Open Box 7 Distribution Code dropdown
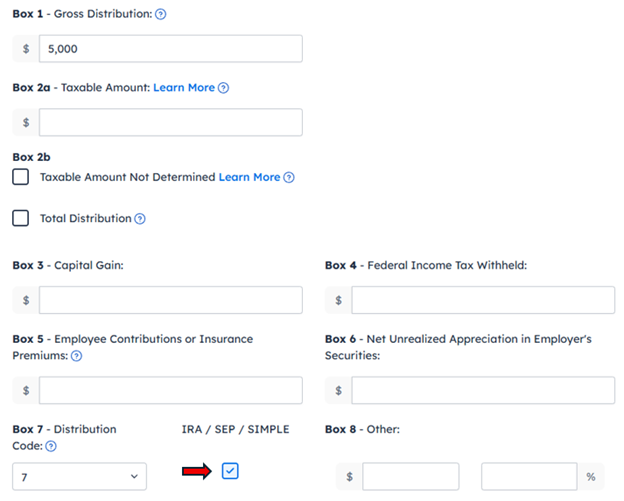 pos(80,476)
